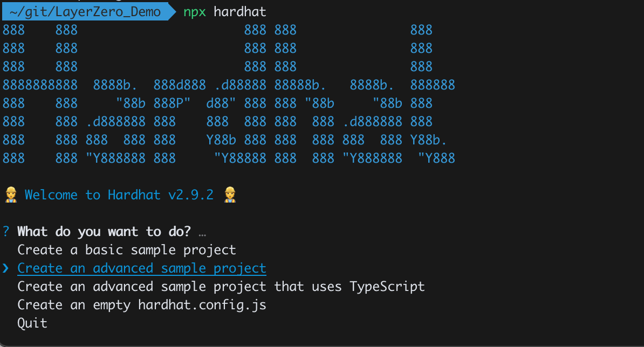Click the construction worker emoji after v2.9.2
The height and width of the screenshot is (347, 644).
[230, 195]
